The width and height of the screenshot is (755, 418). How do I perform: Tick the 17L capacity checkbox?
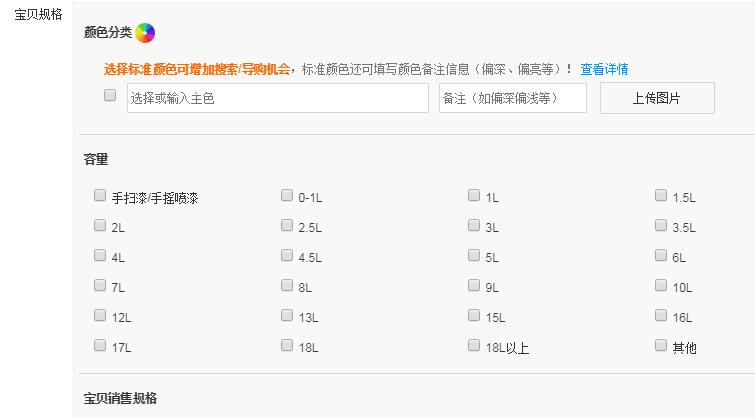tap(100, 345)
